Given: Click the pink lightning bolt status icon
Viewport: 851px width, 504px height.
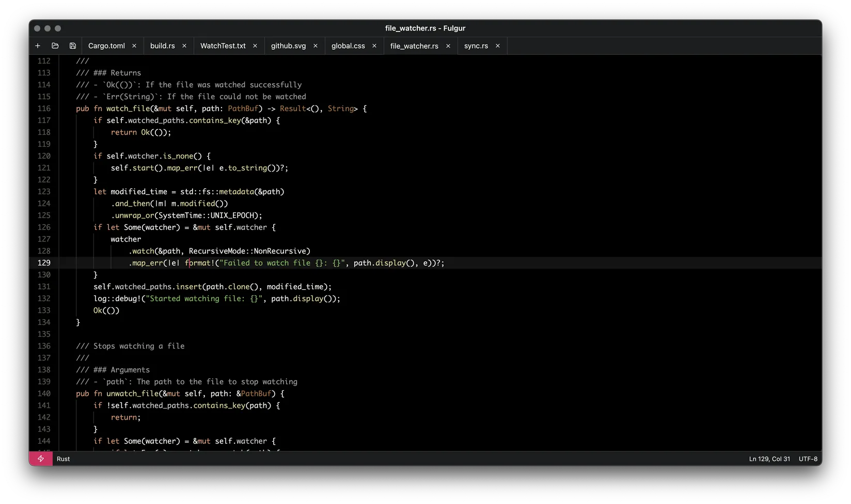Looking at the screenshot, I should (x=41, y=459).
